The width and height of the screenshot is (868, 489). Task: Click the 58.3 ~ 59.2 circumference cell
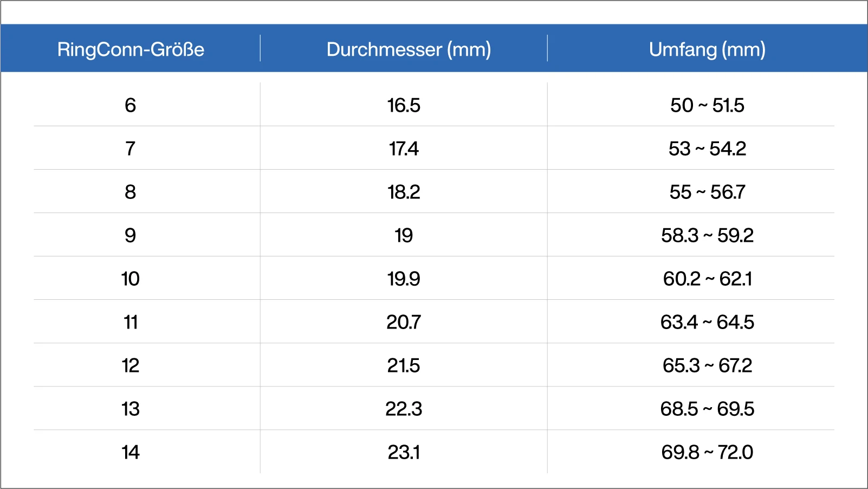tap(707, 235)
